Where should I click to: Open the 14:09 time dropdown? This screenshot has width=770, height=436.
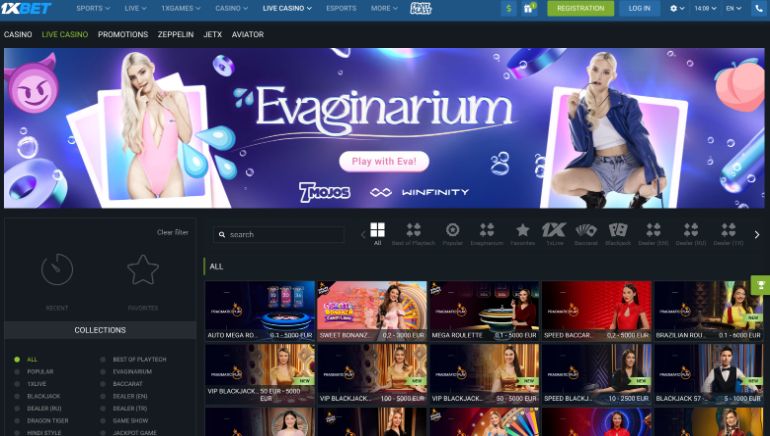[x=705, y=8]
